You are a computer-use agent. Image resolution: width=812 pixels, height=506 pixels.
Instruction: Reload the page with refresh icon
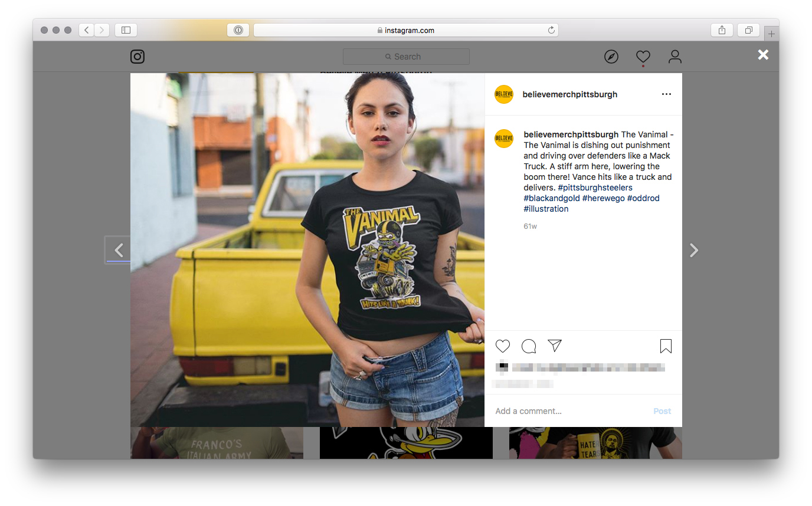[551, 30]
